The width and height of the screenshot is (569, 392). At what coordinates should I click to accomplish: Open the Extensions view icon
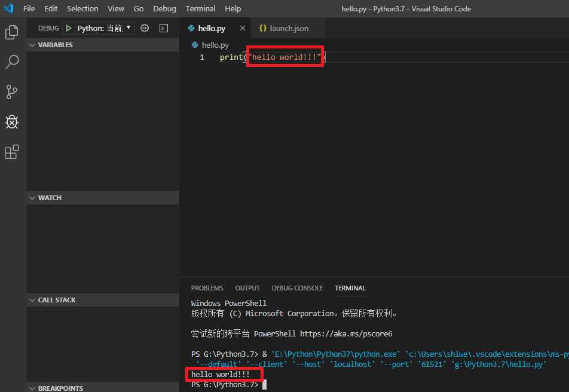(11, 152)
